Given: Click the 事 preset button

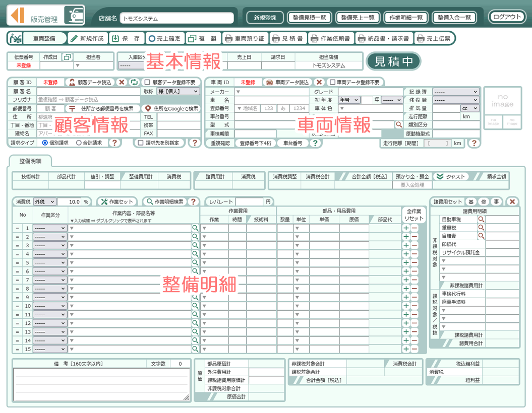Looking at the screenshot, I should tap(496, 201).
